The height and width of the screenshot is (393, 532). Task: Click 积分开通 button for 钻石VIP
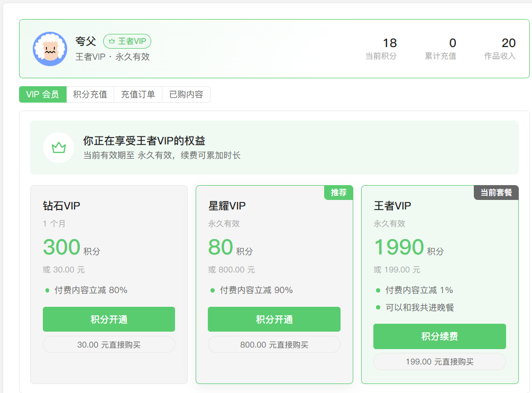109,319
